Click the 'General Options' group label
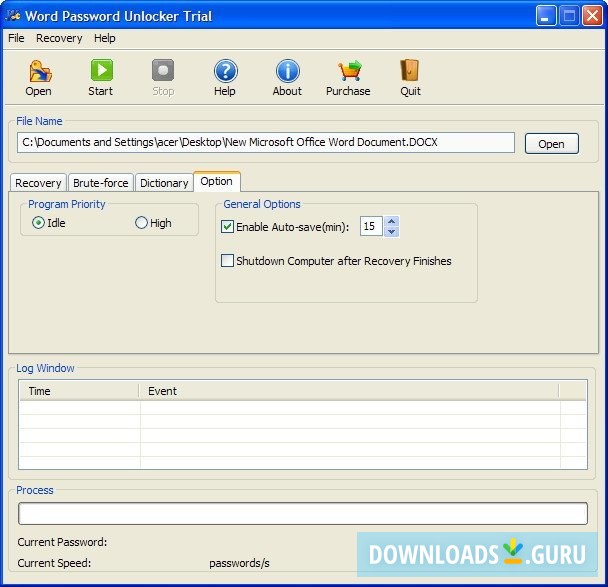The height and width of the screenshot is (587, 608). pyautogui.click(x=262, y=204)
